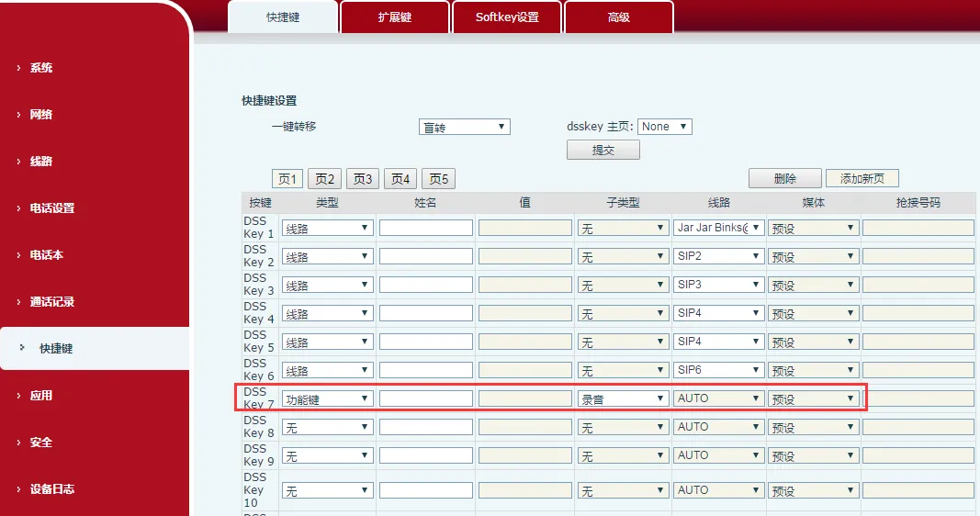This screenshot has width=980, height=516.
Task: Open DSS Key 8 媒体 dropdown
Action: 813,428
